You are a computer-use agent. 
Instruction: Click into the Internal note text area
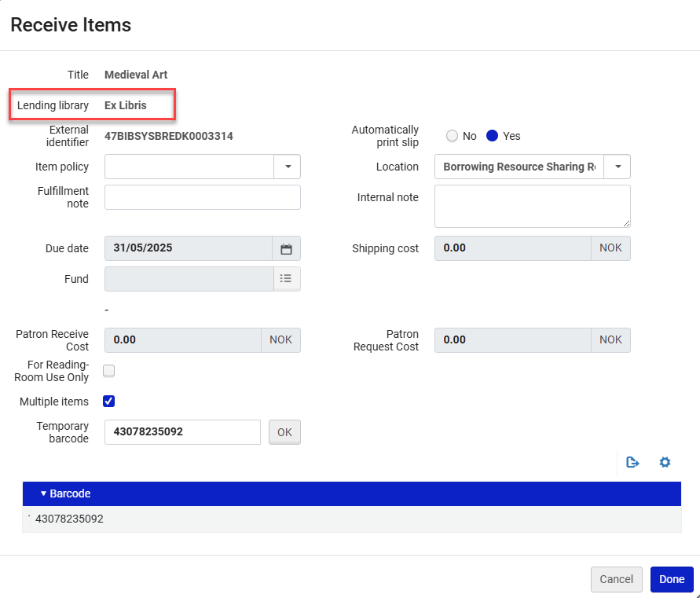532,207
